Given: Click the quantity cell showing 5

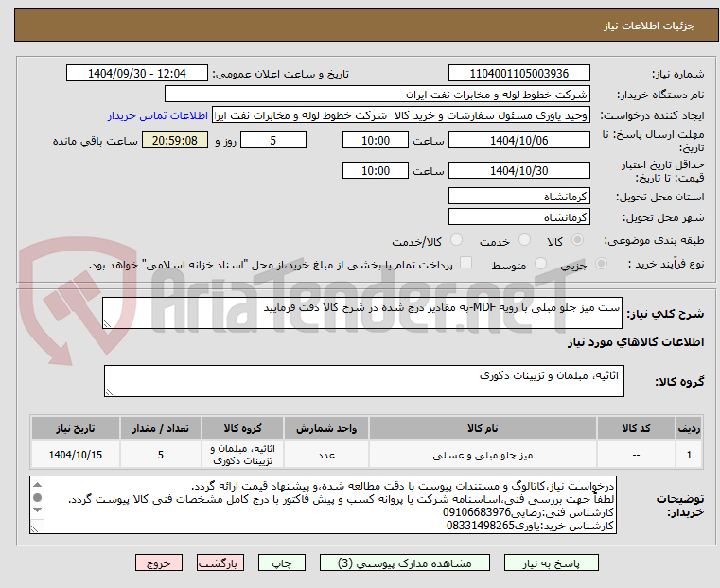Looking at the screenshot, I should (161, 455).
